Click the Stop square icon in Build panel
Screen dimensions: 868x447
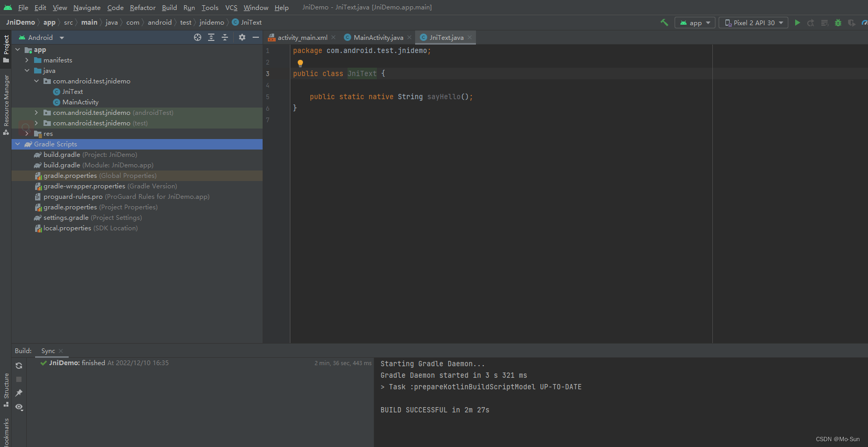19,379
